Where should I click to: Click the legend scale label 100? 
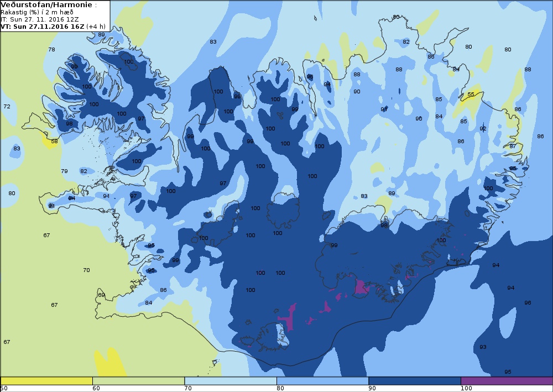click(x=466, y=389)
